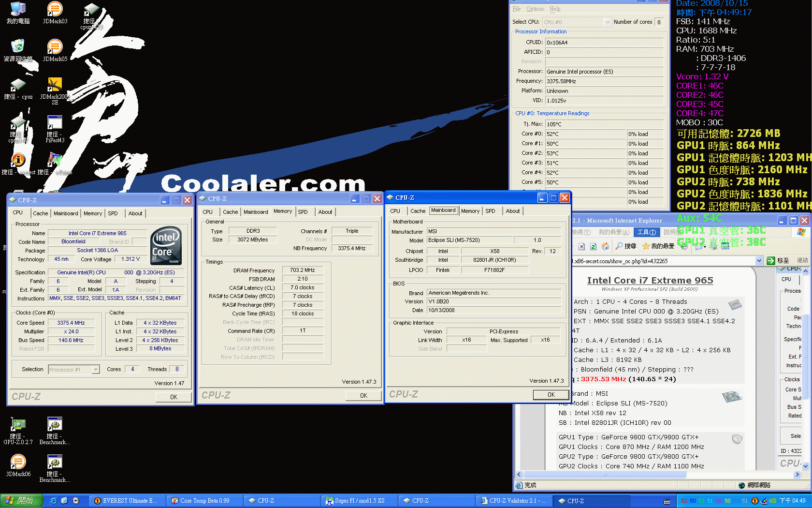Click the IE Refresh icon in toolbar

click(x=593, y=246)
